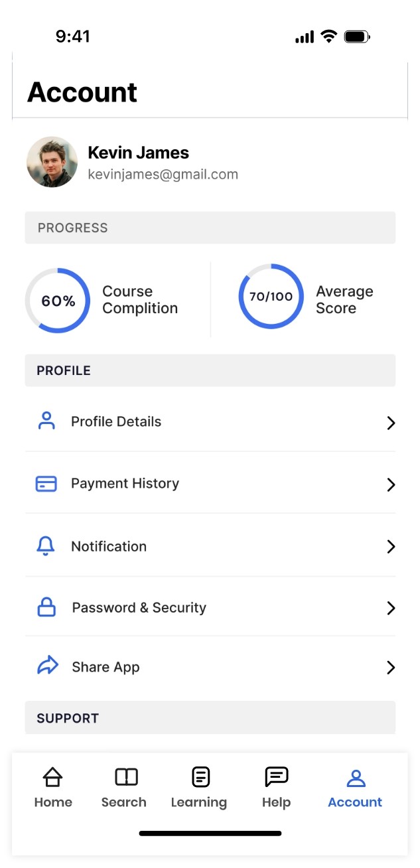Image resolution: width=420 pixels, height=868 pixels.
Task: Open Payment History using its chevron arrow
Action: click(391, 485)
